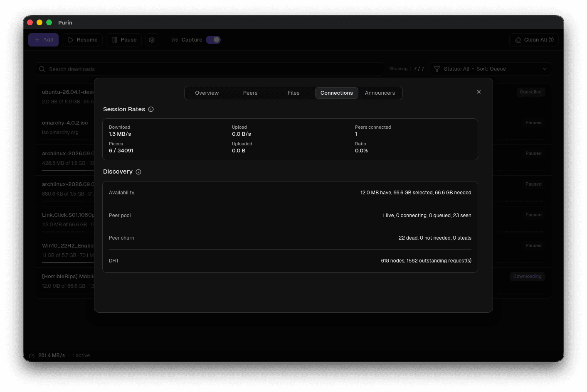Open the Announcers tab
The height and width of the screenshot is (392, 587).
(380, 93)
